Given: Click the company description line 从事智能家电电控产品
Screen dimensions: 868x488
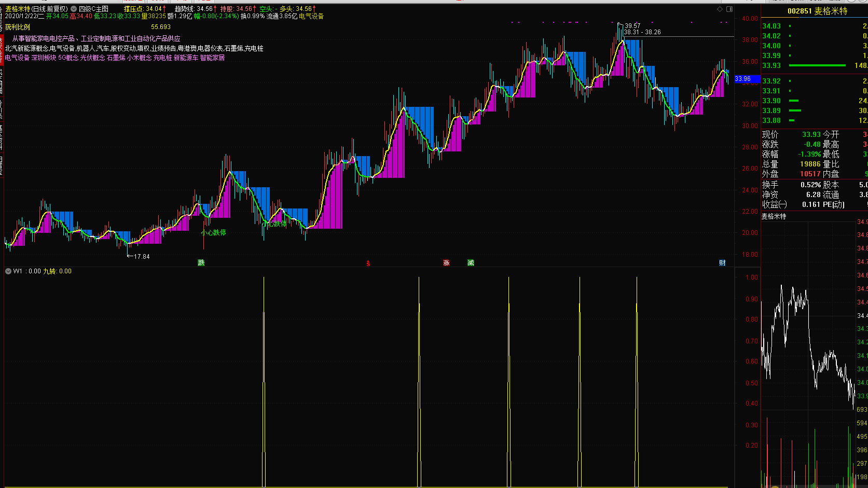Looking at the screenshot, I should coord(97,38).
